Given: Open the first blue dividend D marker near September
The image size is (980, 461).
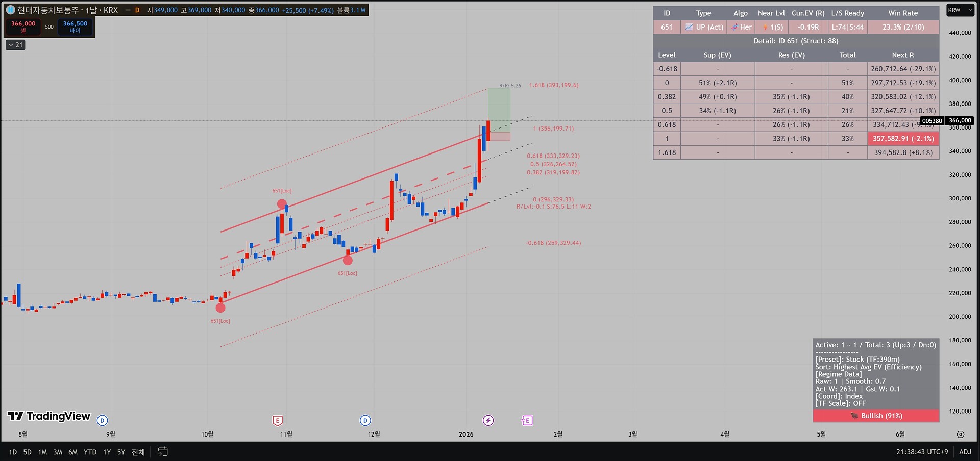Looking at the screenshot, I should tap(103, 421).
